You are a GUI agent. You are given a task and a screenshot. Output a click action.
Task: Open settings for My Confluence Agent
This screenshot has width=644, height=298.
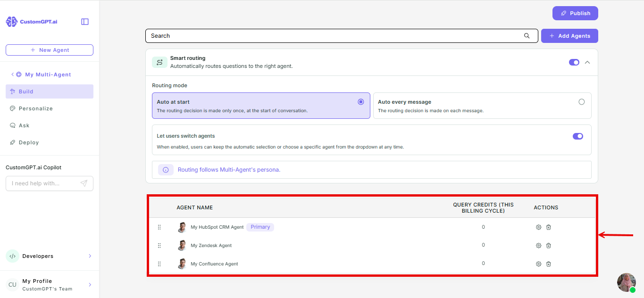click(x=538, y=264)
